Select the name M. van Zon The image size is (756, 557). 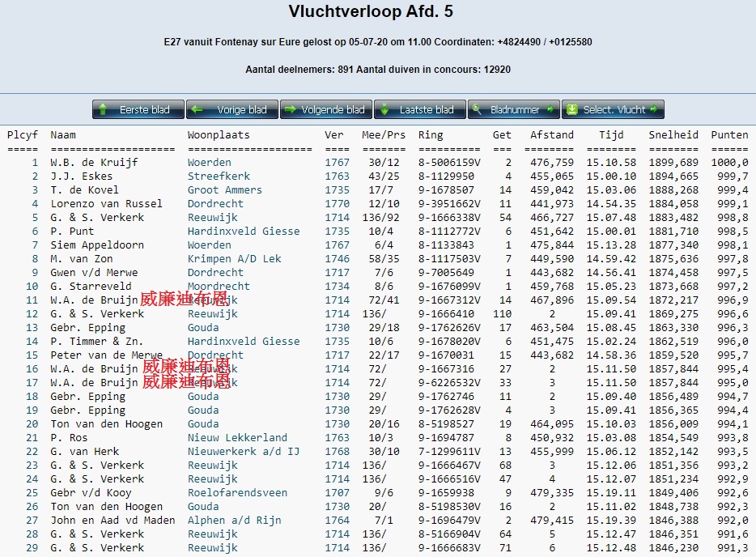coord(82,259)
